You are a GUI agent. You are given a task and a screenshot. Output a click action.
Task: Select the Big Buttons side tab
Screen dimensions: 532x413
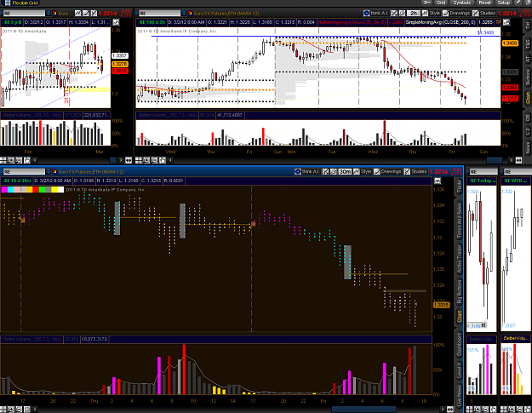coord(459,291)
